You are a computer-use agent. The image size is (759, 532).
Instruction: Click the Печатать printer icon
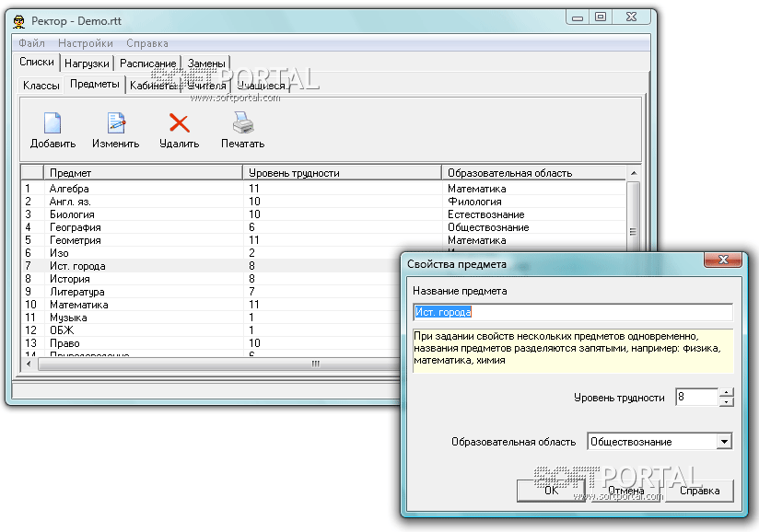[242, 122]
